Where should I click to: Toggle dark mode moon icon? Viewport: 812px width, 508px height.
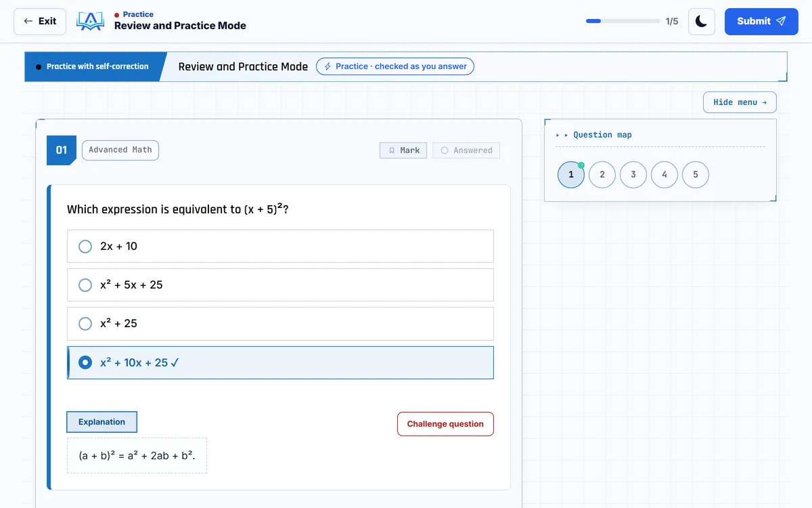tap(701, 22)
